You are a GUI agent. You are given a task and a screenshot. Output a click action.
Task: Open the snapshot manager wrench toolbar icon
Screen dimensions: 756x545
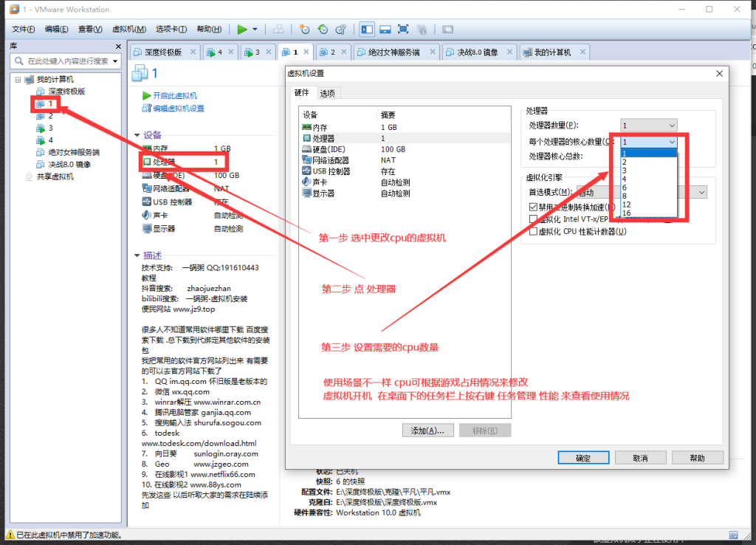point(341,30)
